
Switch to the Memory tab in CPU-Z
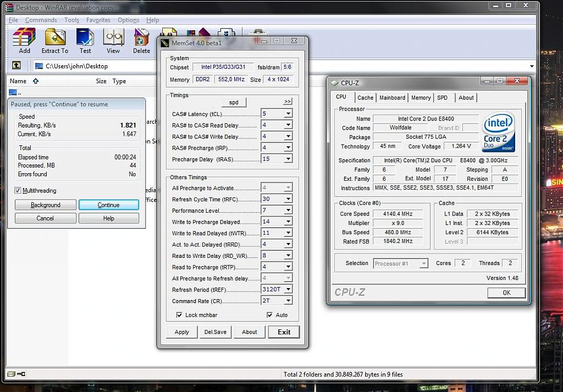(421, 98)
